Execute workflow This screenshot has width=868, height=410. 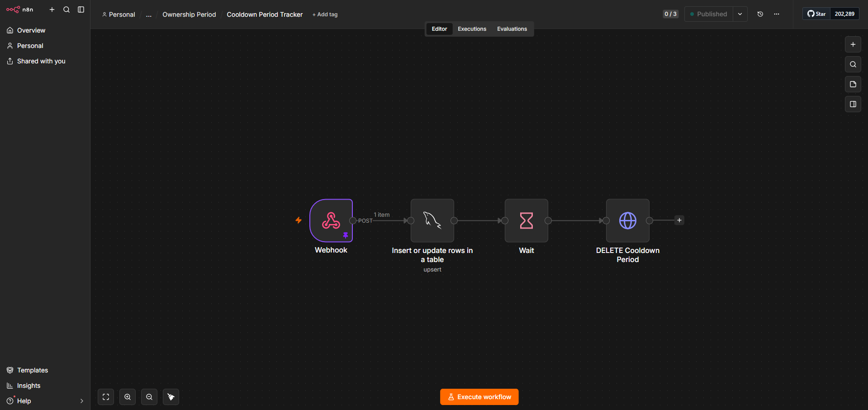(479, 397)
